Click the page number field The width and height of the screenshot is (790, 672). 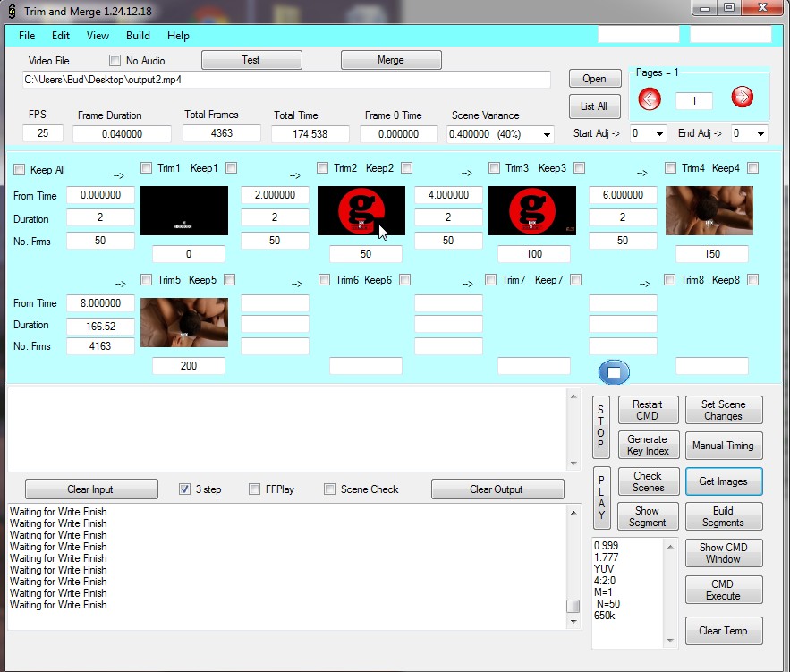coord(693,101)
